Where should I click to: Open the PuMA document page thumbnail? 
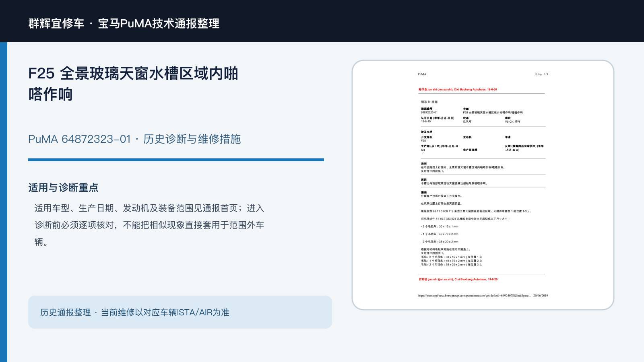(483, 185)
